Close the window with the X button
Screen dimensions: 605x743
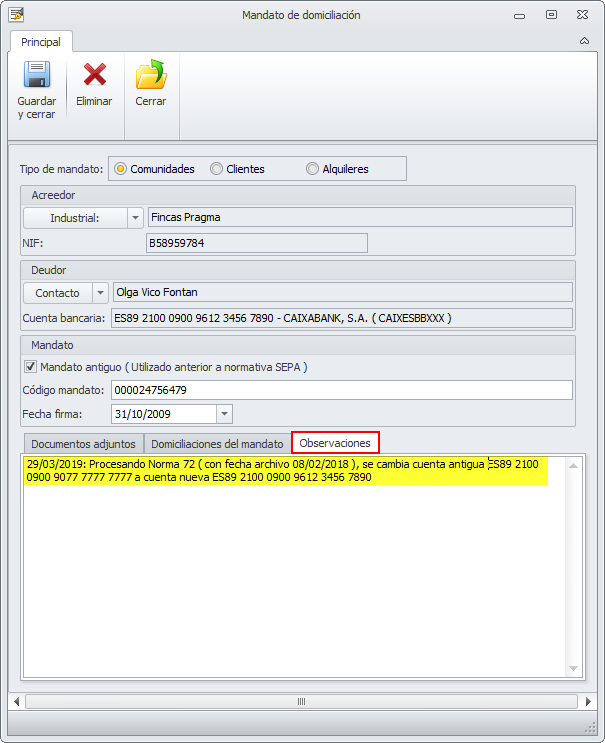pyautogui.click(x=582, y=15)
